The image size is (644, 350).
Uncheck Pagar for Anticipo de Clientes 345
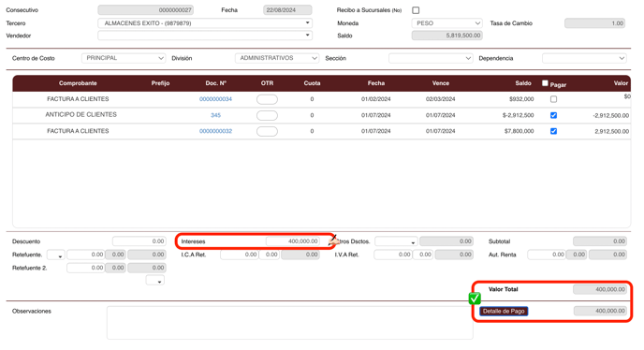[553, 115]
